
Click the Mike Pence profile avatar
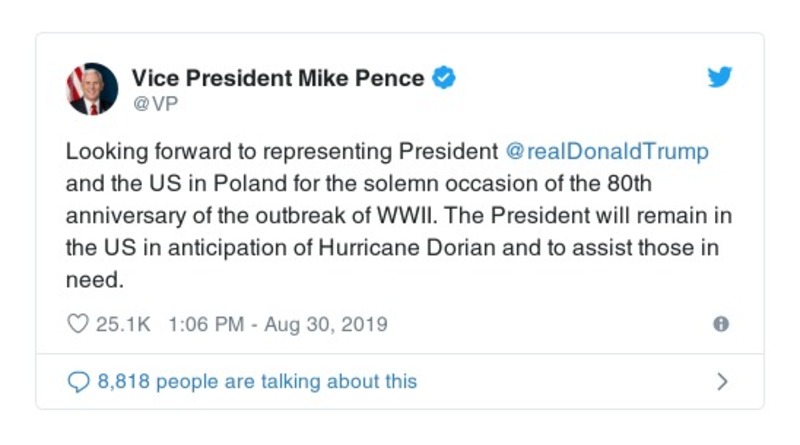[x=92, y=89]
